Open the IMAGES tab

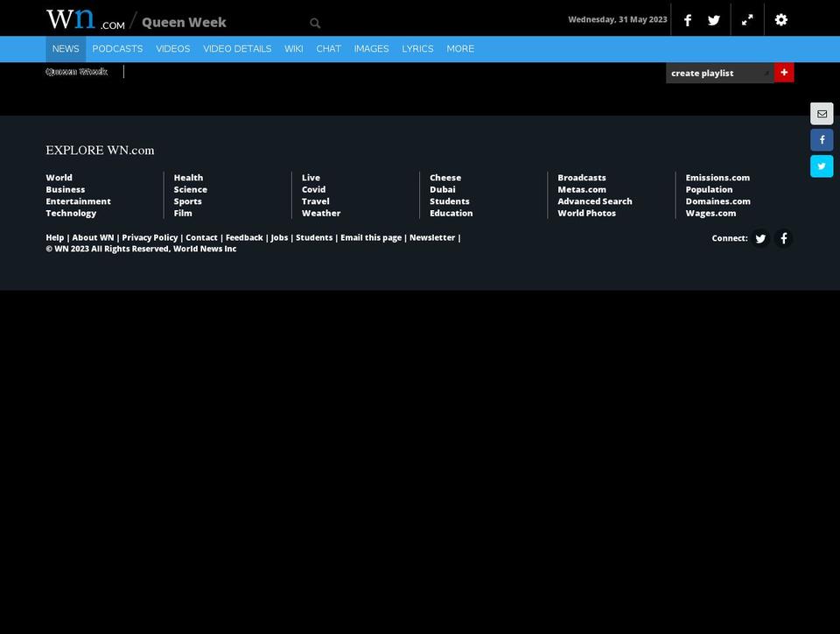pos(371,49)
